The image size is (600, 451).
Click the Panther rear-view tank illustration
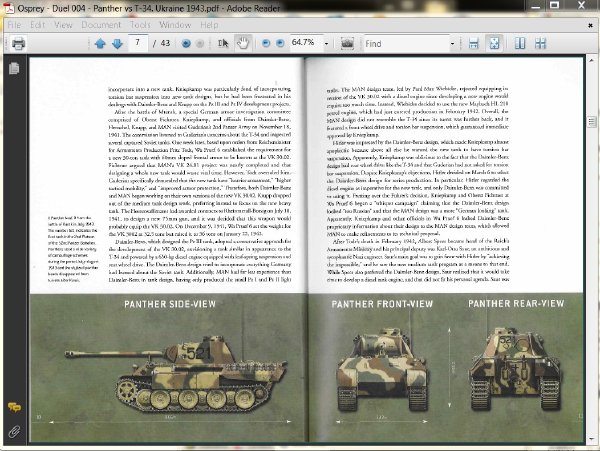tap(515, 368)
